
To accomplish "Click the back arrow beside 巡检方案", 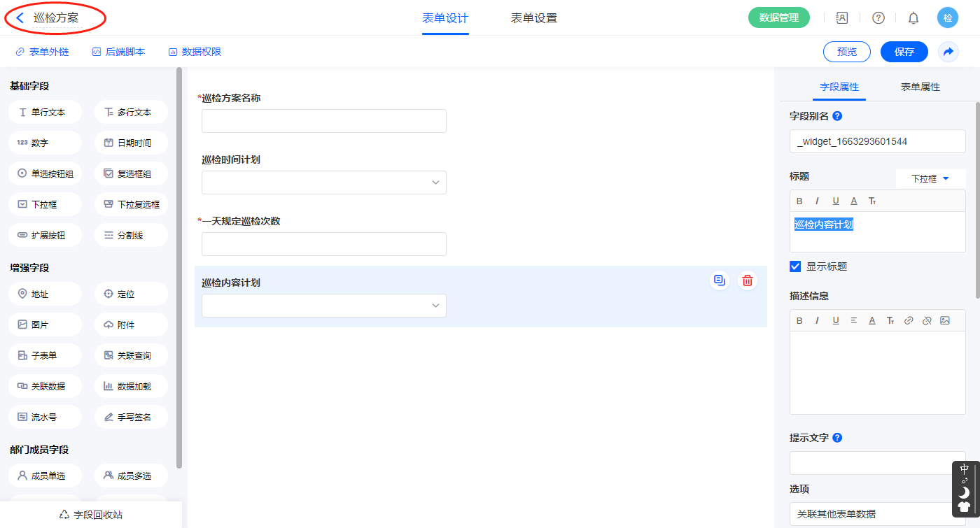I will click(x=20, y=18).
